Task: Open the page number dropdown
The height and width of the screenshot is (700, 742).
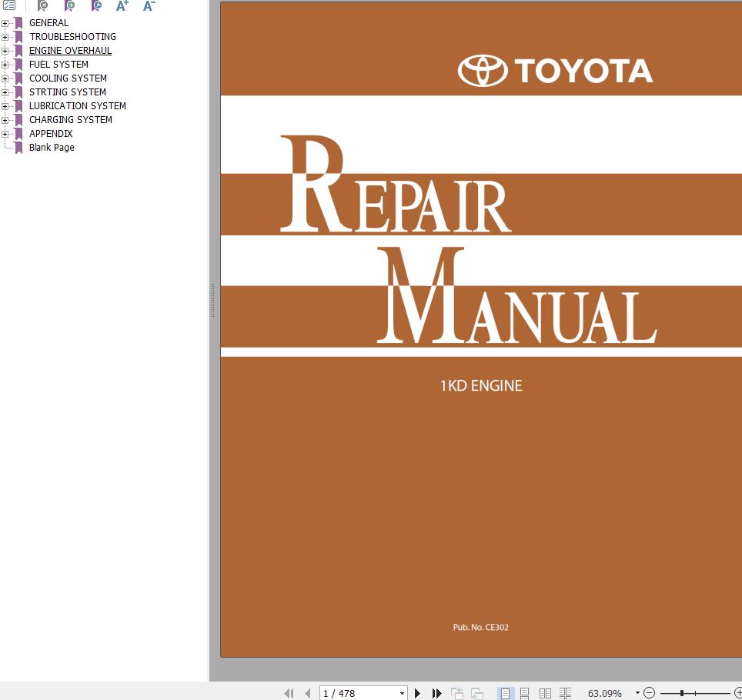Action: pyautogui.click(x=403, y=693)
